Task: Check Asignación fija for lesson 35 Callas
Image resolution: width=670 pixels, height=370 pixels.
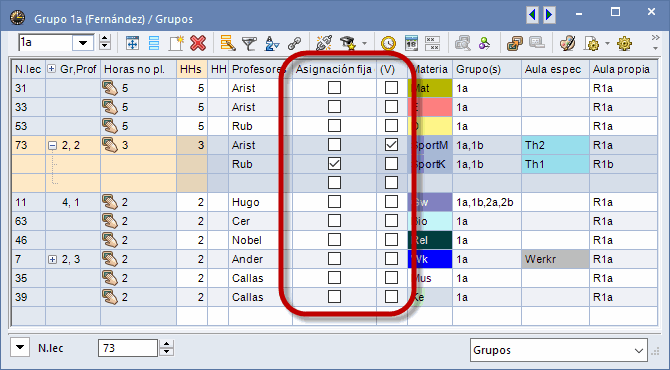Action: pyautogui.click(x=334, y=278)
